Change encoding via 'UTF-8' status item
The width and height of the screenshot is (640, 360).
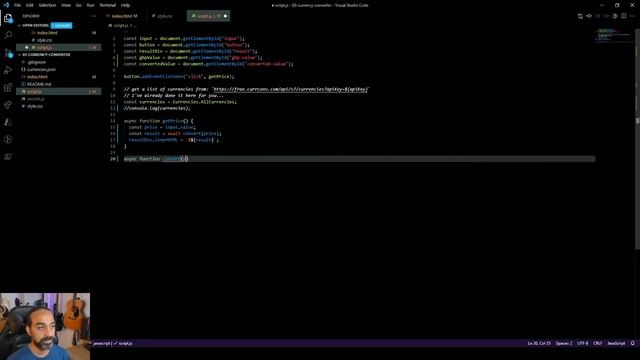point(583,343)
